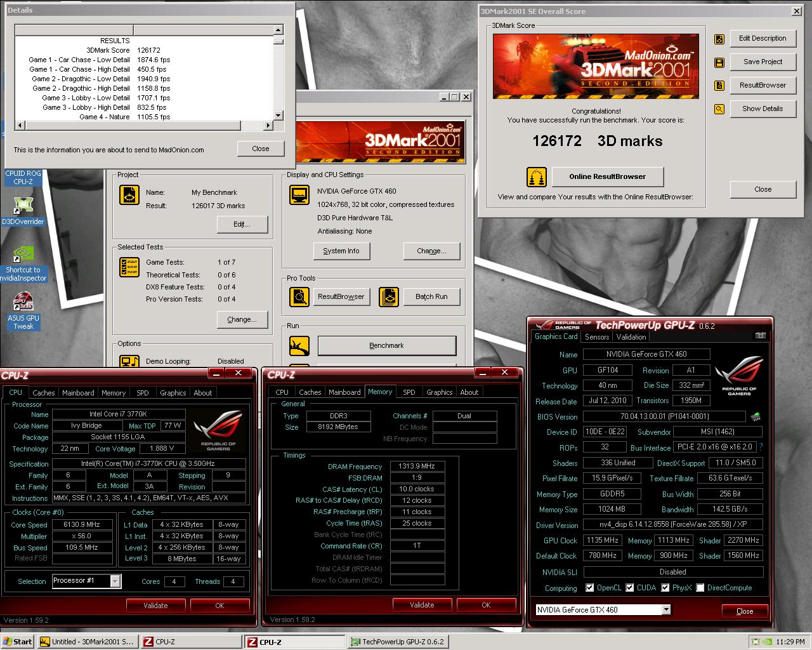Click the Pro Tools ResultBrowser icon
The height and width of the screenshot is (650, 812).
pos(299,296)
